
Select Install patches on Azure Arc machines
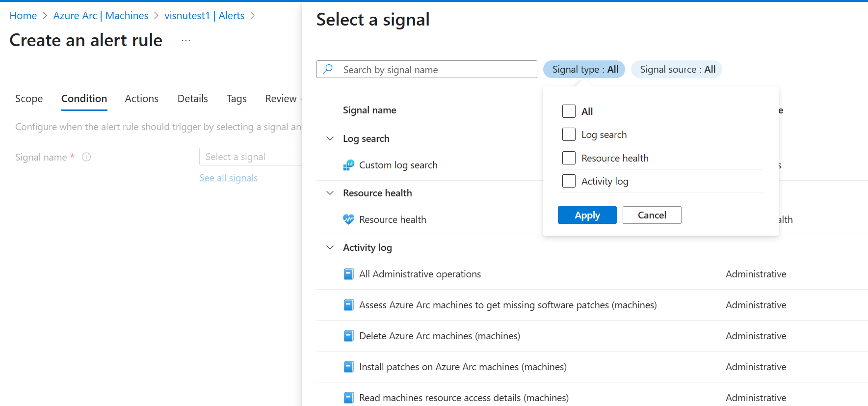tap(463, 367)
